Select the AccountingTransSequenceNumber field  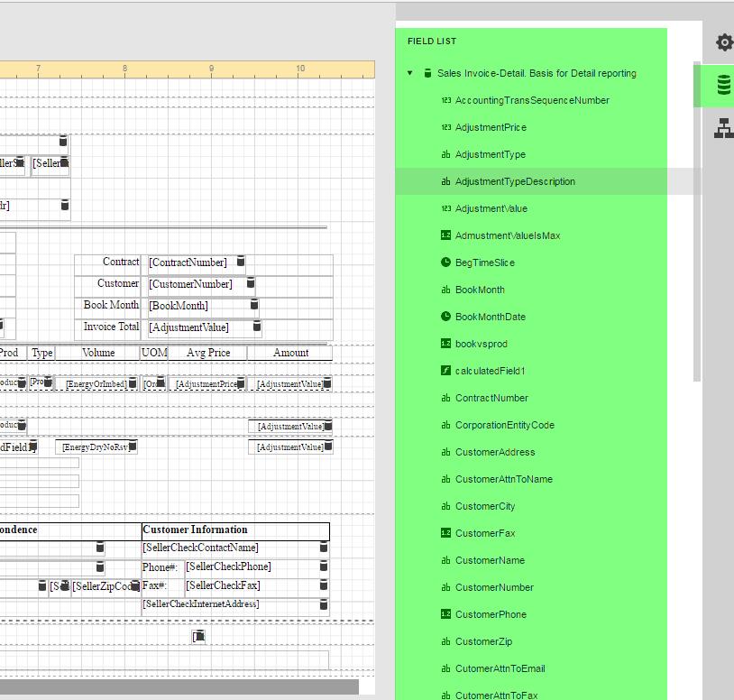tap(532, 100)
